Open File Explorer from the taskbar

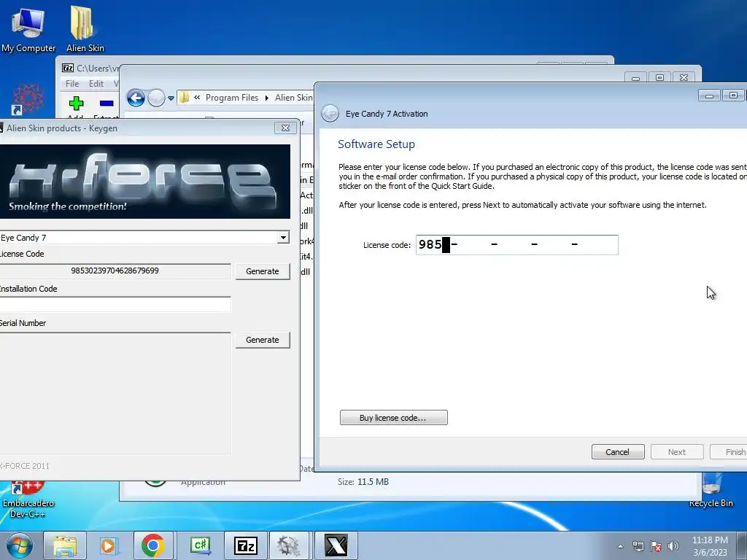65,545
